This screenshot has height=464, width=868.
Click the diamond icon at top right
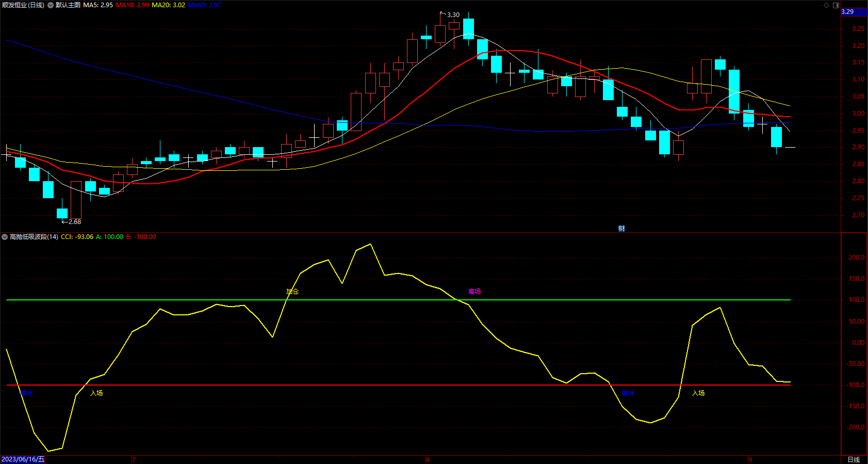(826, 5)
